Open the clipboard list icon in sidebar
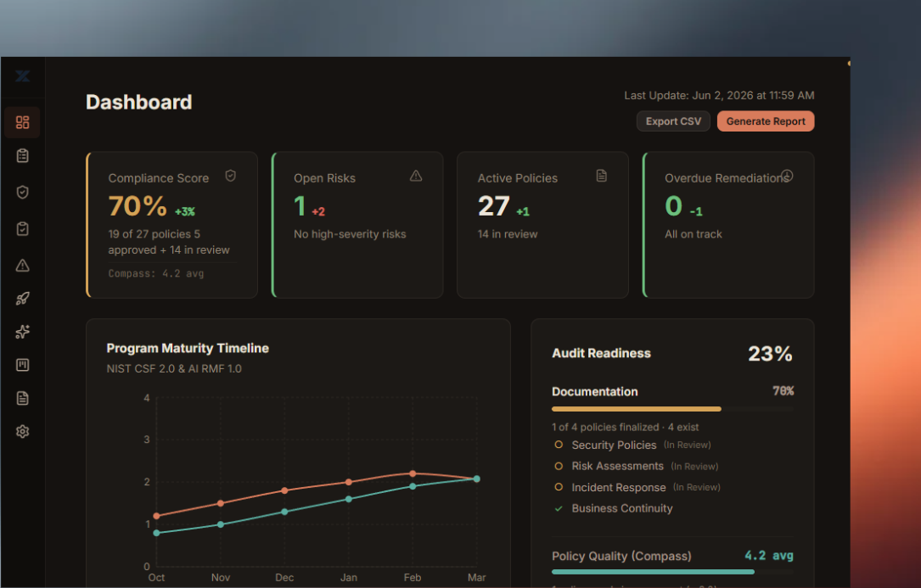The height and width of the screenshot is (588, 921). pos(22,155)
